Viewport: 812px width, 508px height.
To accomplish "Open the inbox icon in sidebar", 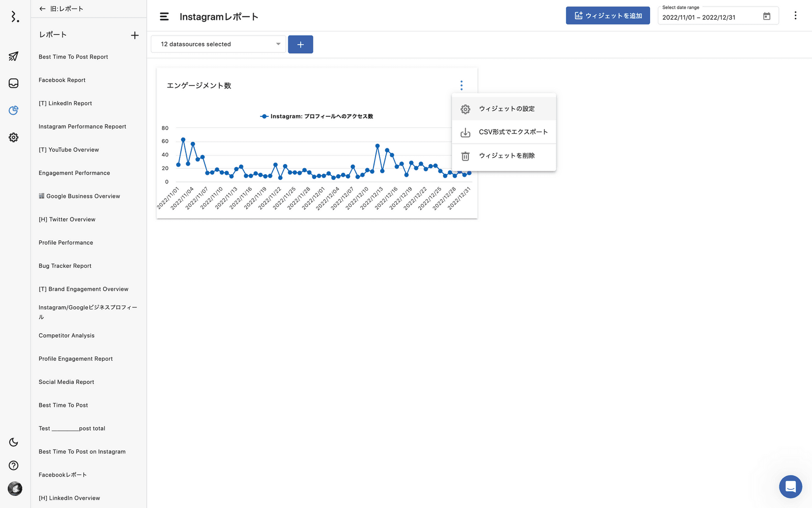I will (14, 83).
